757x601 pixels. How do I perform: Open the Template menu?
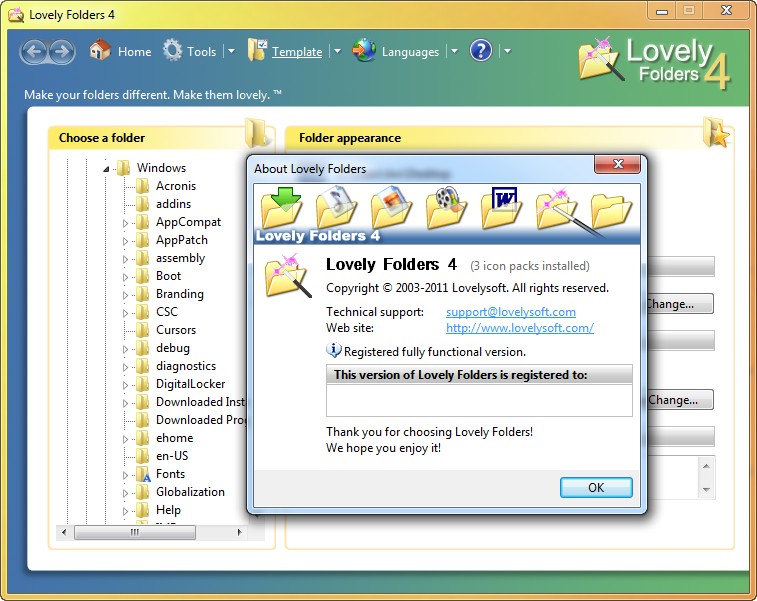(x=297, y=52)
